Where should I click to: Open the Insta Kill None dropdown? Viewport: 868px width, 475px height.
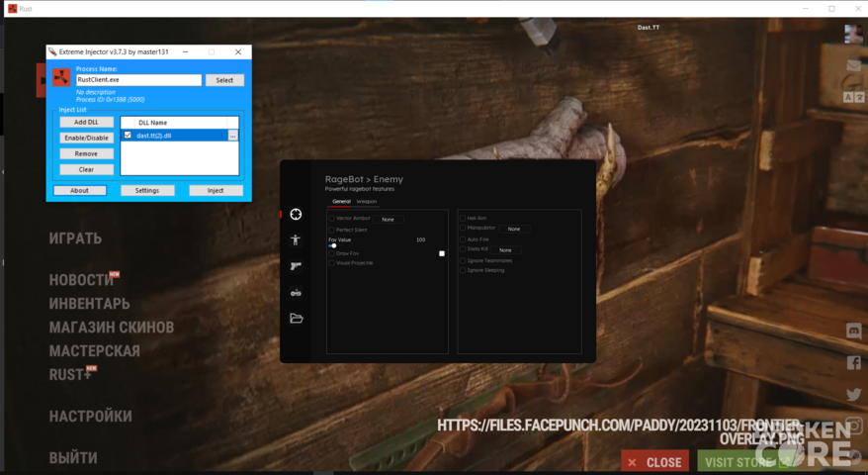[x=505, y=250]
